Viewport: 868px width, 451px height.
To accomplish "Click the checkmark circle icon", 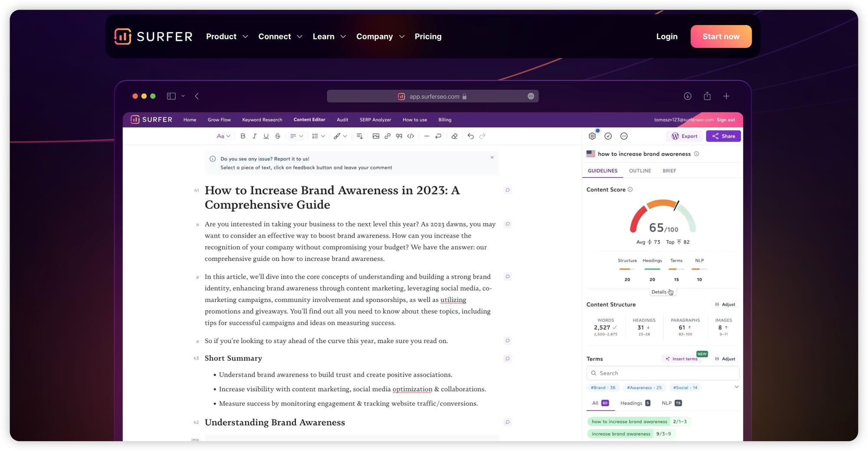I will [x=608, y=136].
